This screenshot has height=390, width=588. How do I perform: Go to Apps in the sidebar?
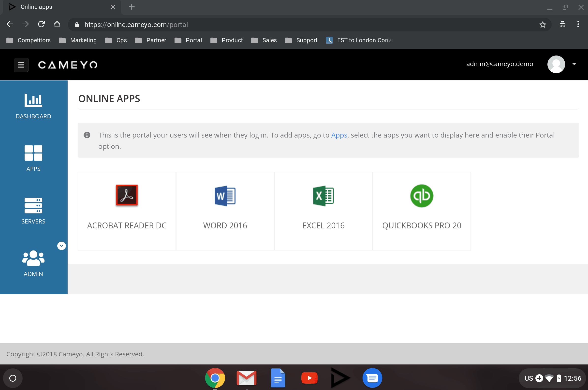tap(33, 159)
